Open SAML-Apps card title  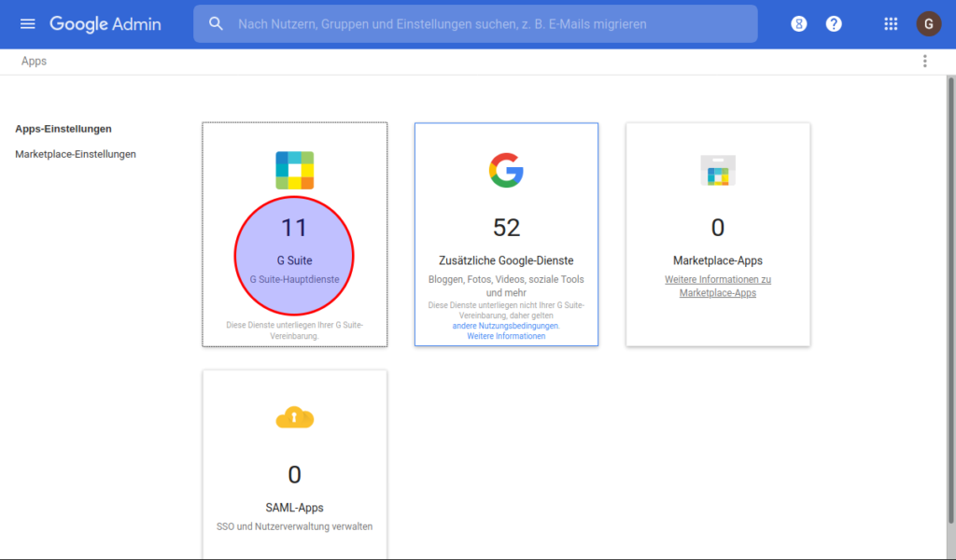[x=294, y=508]
